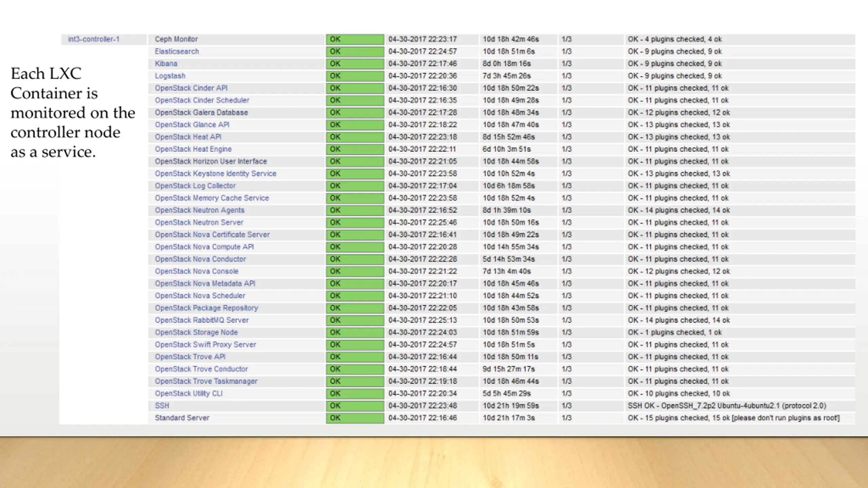The width and height of the screenshot is (868, 488).
Task: Click the 1/3 attempt value for Ceph Monitor
Action: coord(566,39)
